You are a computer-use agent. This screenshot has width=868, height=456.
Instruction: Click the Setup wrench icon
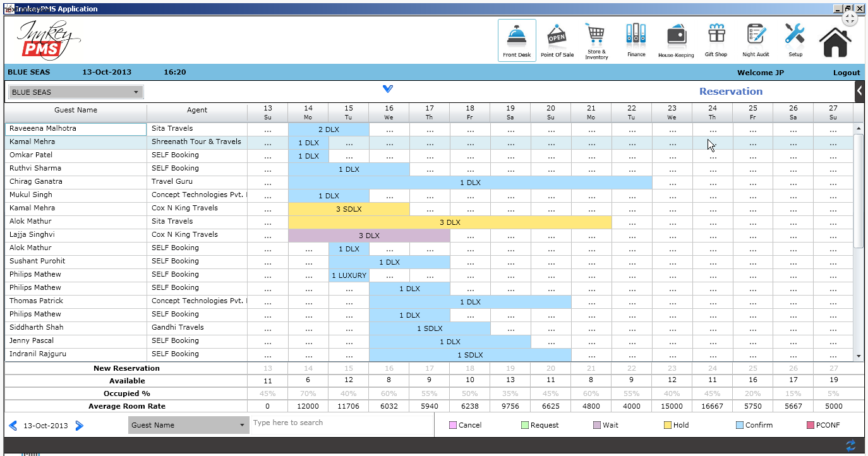tap(795, 38)
